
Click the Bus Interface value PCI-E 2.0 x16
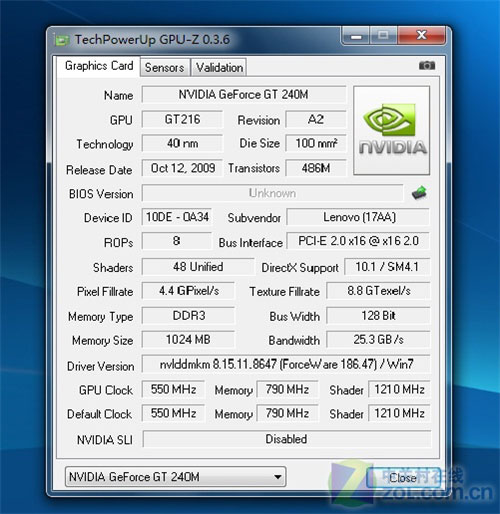pos(358,241)
